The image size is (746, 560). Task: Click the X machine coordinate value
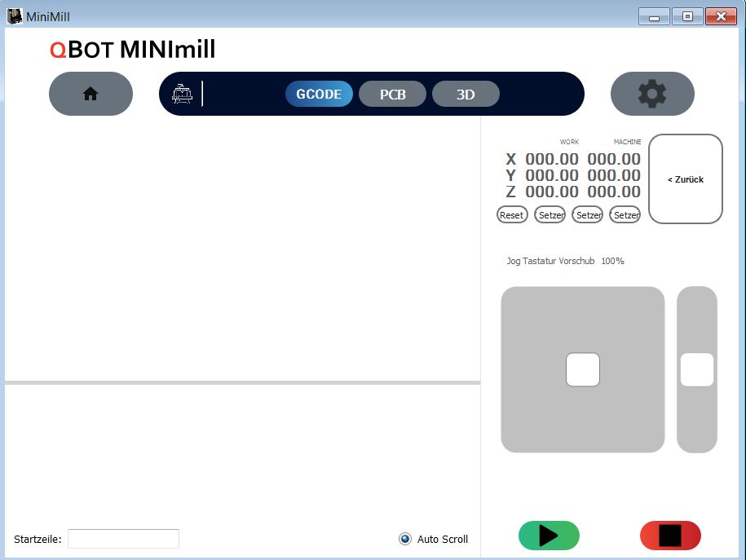point(614,159)
